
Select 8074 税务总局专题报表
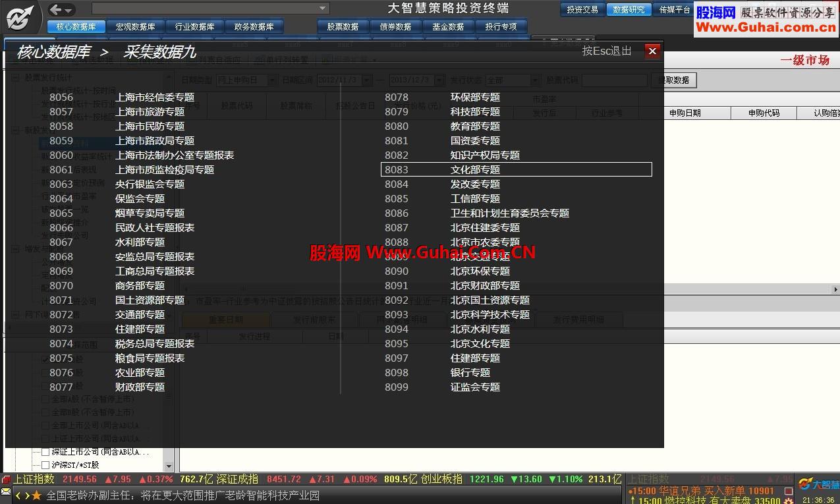tap(122, 343)
